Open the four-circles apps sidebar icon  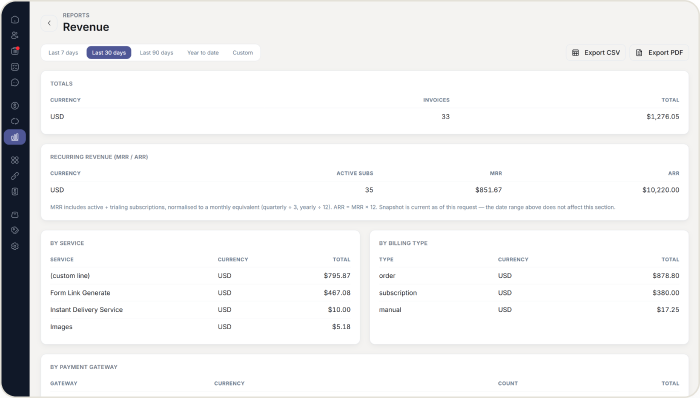pos(15,160)
